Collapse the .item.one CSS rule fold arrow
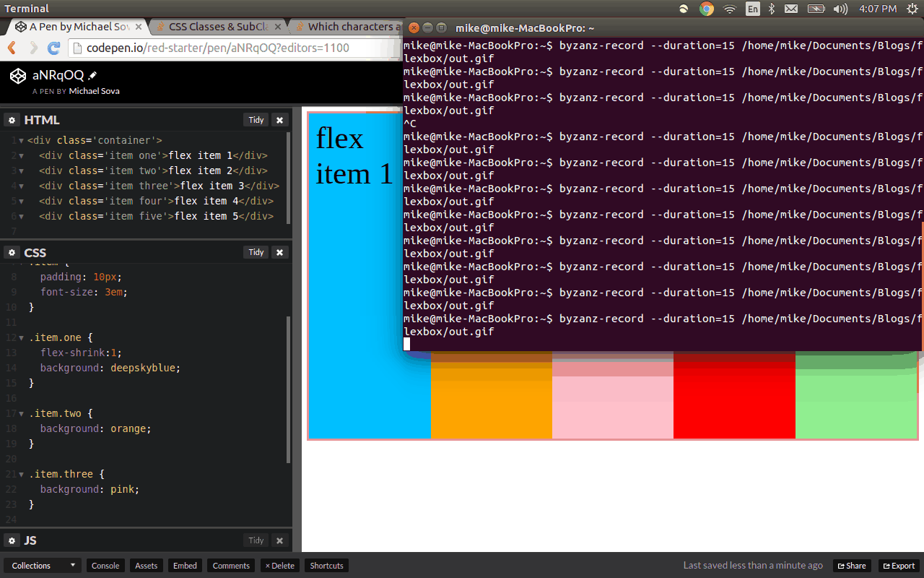The width and height of the screenshot is (924, 578). pos(21,337)
